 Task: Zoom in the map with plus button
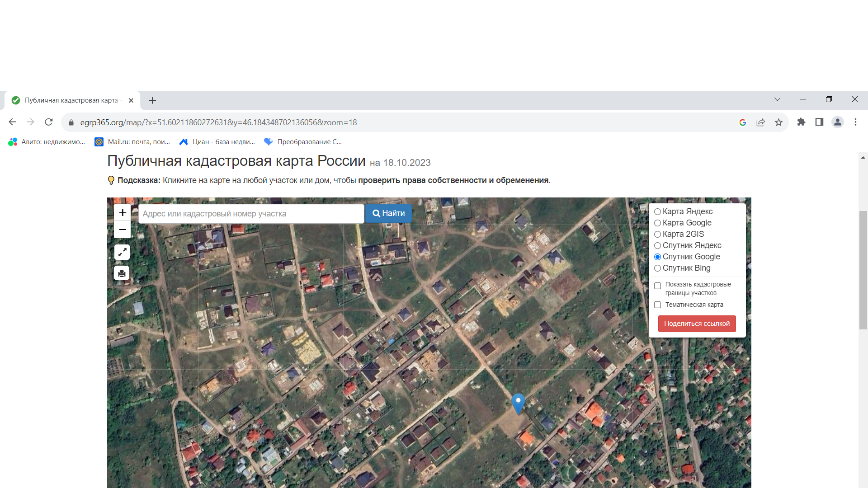click(x=122, y=213)
